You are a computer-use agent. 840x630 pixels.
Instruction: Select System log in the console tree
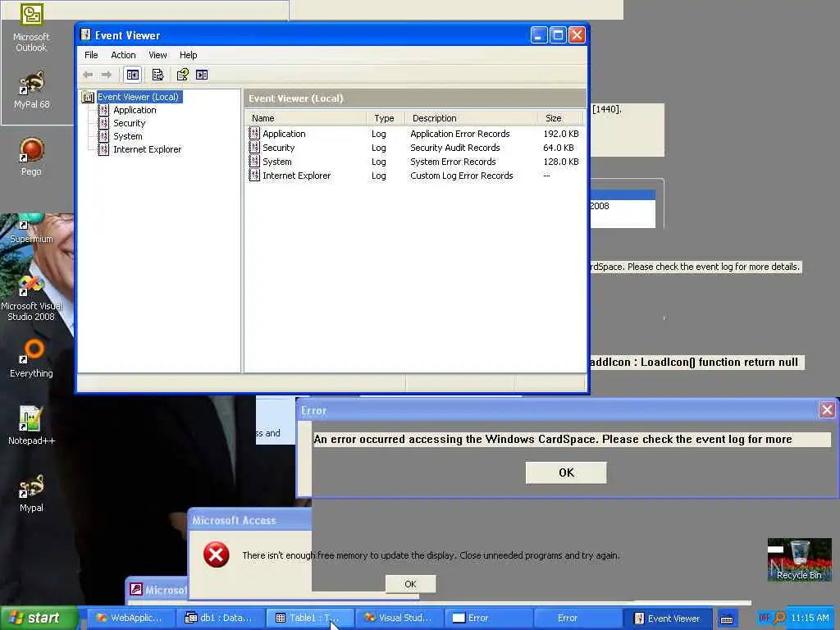(x=127, y=136)
